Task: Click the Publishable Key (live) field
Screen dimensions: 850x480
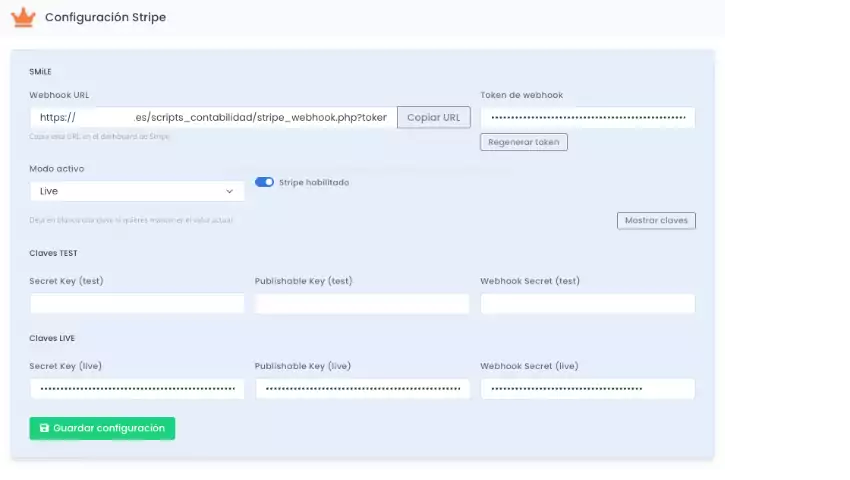Action: pyautogui.click(x=362, y=389)
